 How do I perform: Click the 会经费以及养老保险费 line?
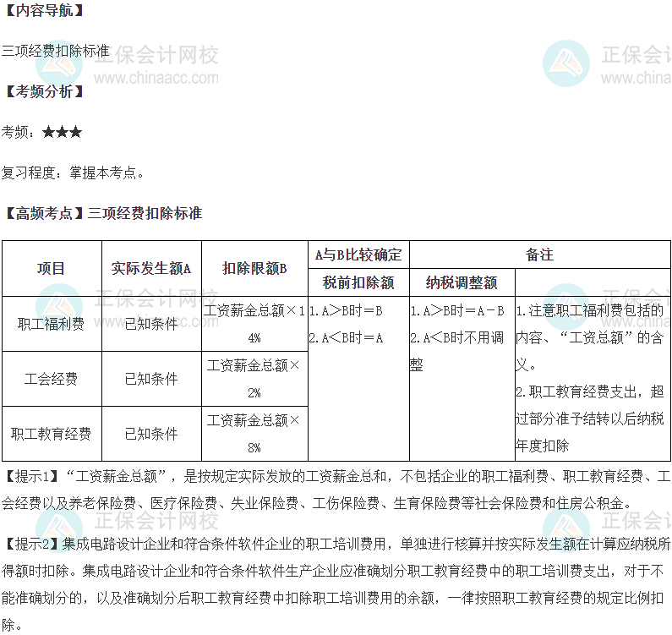tap(317, 503)
